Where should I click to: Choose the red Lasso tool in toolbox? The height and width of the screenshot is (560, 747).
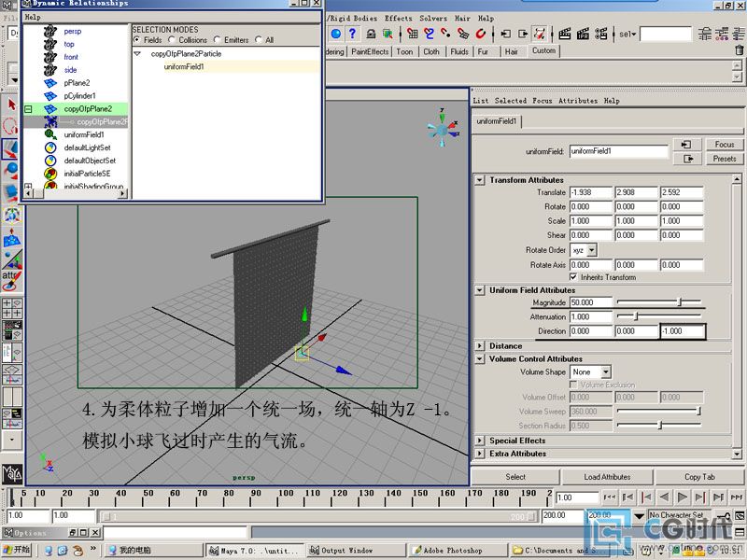[x=10, y=126]
